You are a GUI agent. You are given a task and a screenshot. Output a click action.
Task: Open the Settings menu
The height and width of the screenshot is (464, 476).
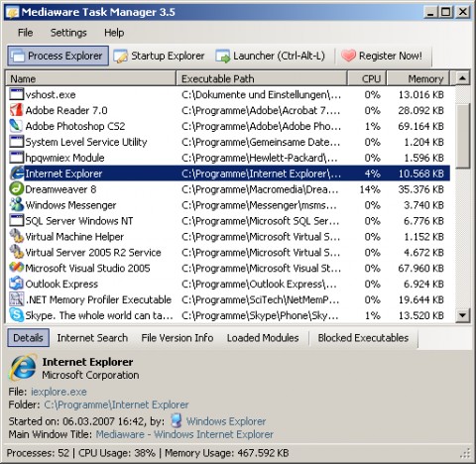click(68, 33)
